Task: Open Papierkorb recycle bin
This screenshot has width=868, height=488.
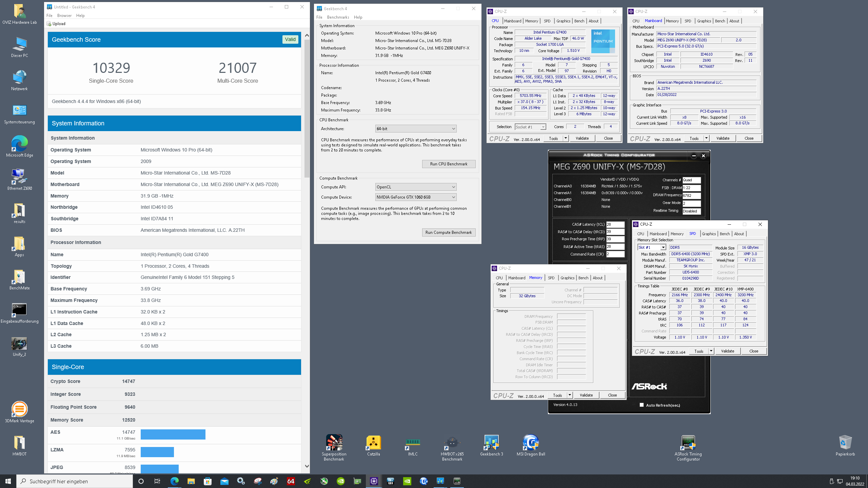Action: [845, 446]
